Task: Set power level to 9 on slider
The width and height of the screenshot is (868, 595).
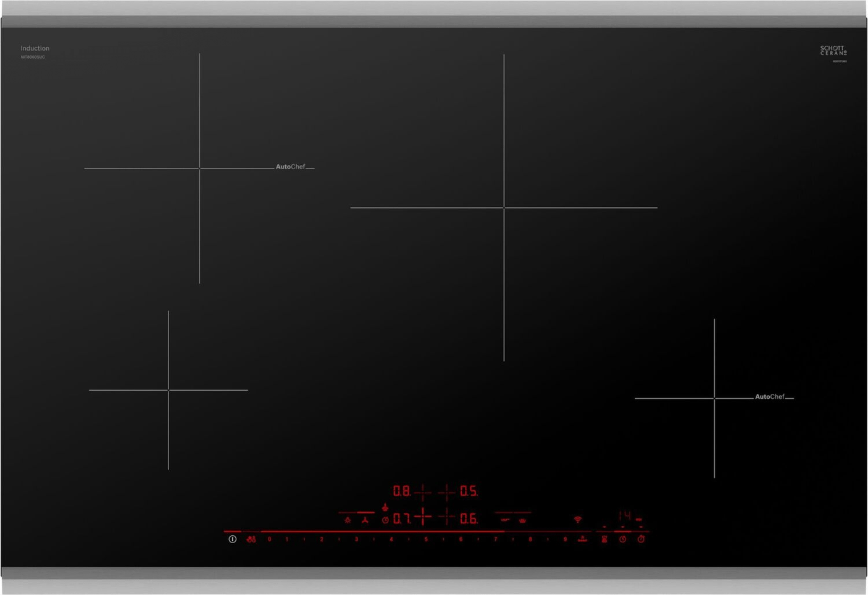Action: pyautogui.click(x=565, y=539)
